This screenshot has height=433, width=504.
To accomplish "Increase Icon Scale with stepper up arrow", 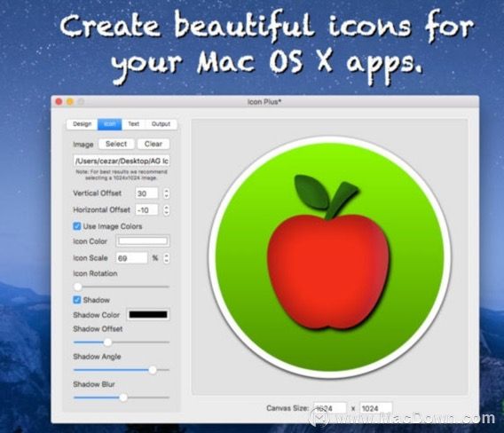I will click(166, 256).
